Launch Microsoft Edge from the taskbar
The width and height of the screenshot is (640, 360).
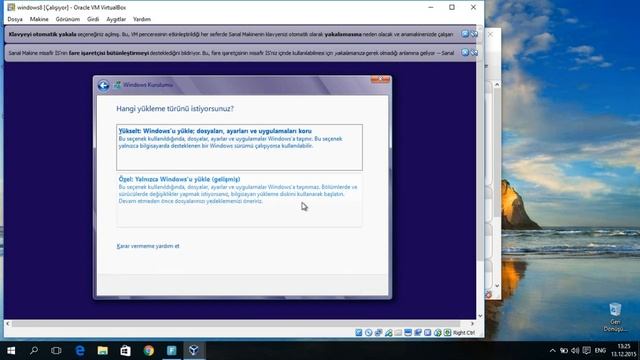coord(80,350)
